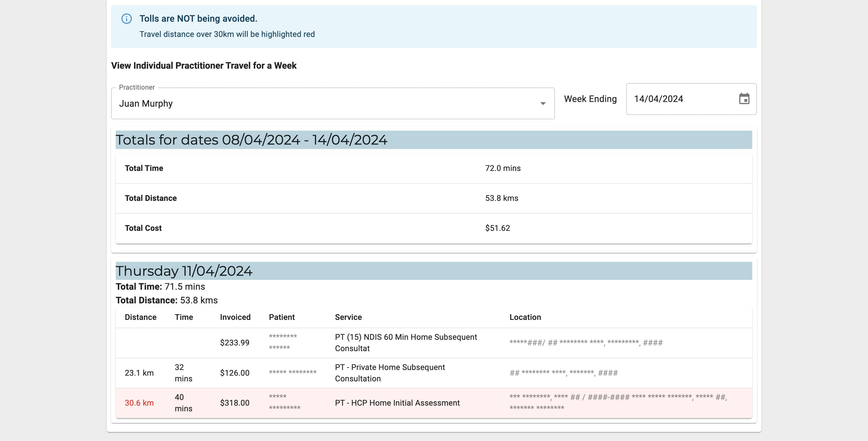Select the $233.99 invoiced amount

click(x=235, y=343)
